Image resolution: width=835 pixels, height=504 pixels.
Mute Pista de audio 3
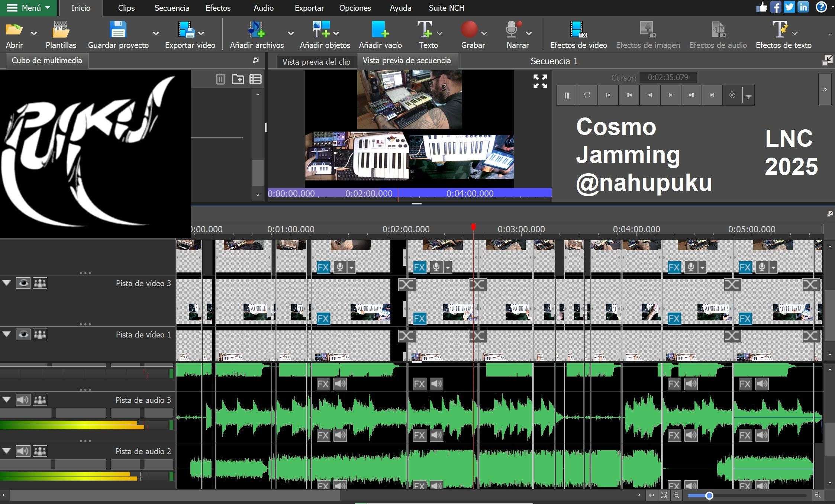pyautogui.click(x=23, y=400)
